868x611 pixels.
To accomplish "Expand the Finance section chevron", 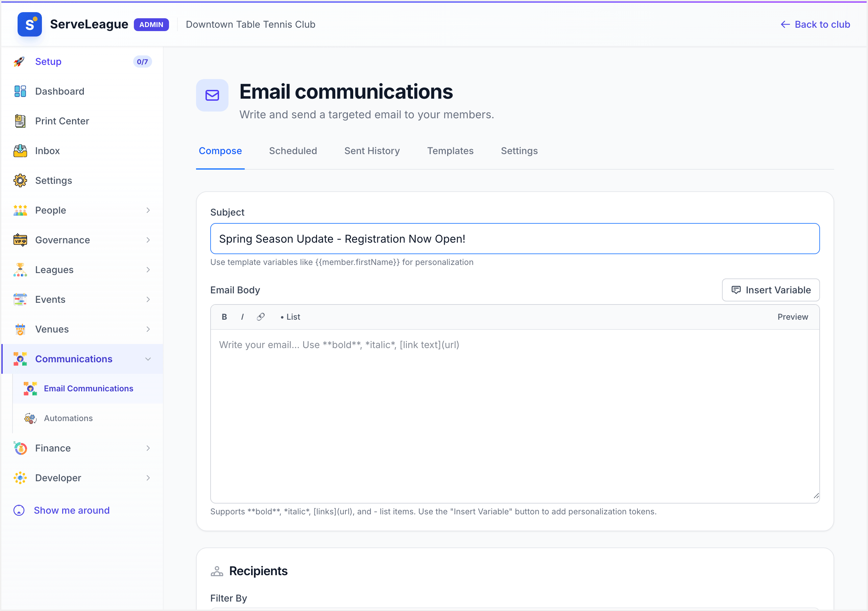I will click(148, 448).
